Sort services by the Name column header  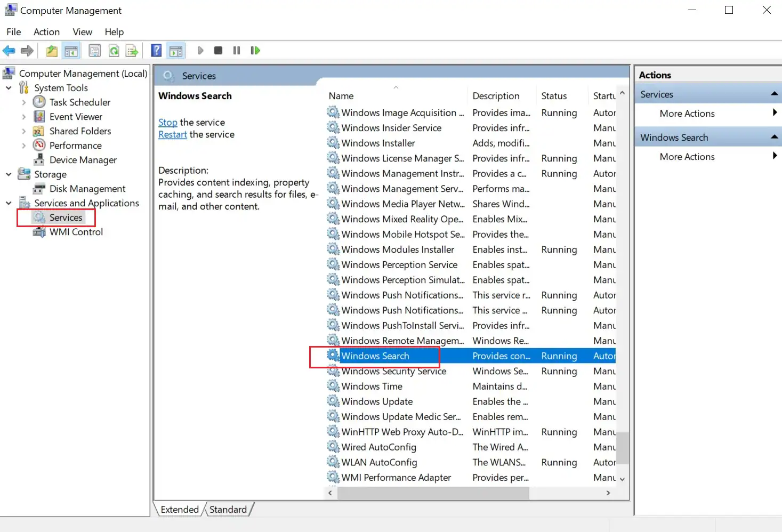pyautogui.click(x=396, y=96)
